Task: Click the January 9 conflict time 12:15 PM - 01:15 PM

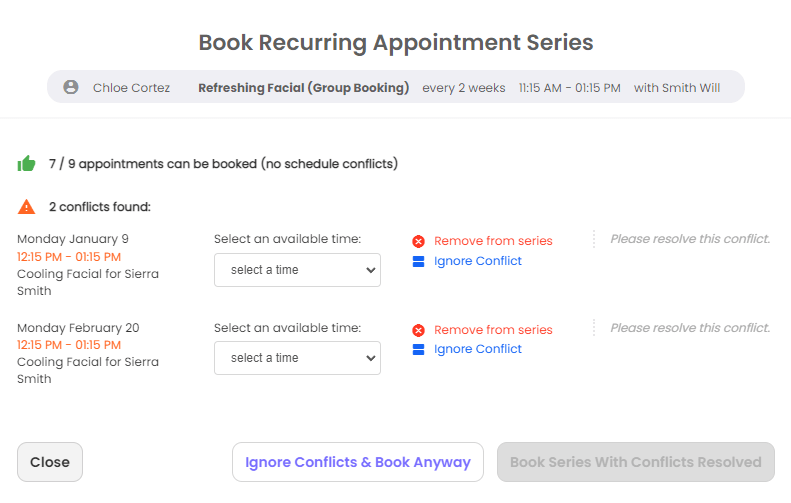Action: tap(69, 257)
